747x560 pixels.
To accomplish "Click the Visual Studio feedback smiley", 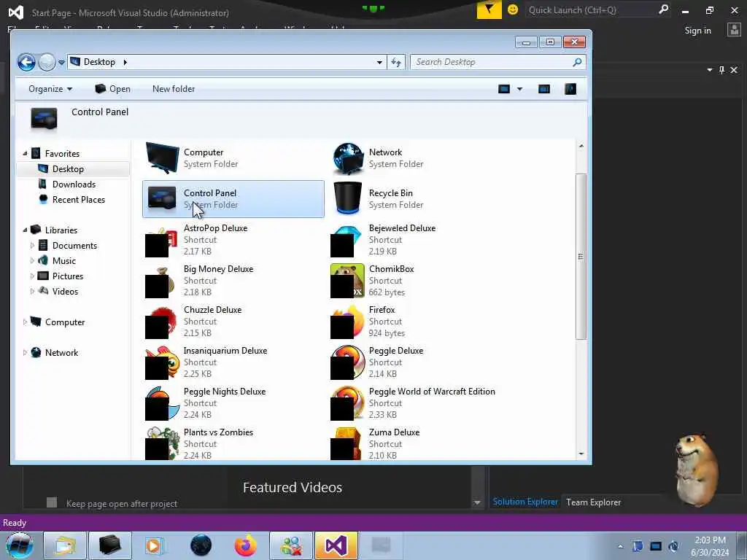I will [x=513, y=9].
